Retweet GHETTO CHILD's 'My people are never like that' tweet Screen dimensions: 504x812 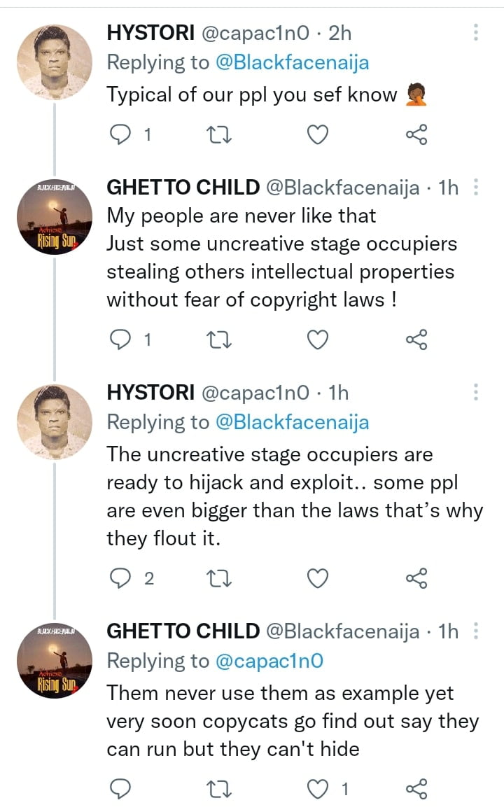(220, 339)
